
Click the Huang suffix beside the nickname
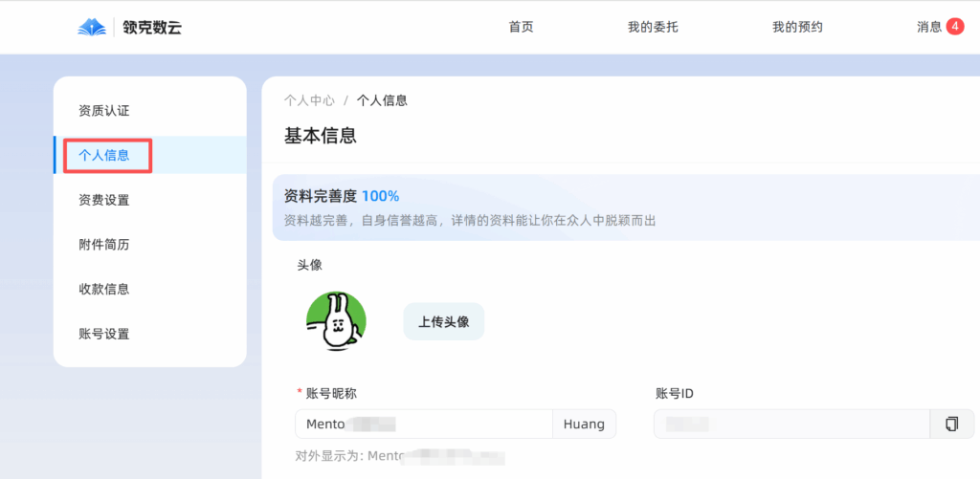coord(584,424)
